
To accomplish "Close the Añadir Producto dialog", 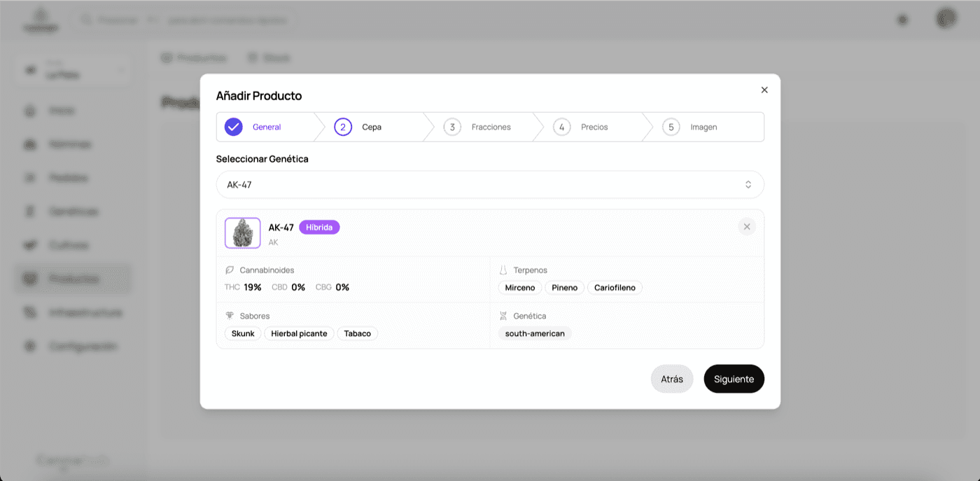I will [764, 90].
